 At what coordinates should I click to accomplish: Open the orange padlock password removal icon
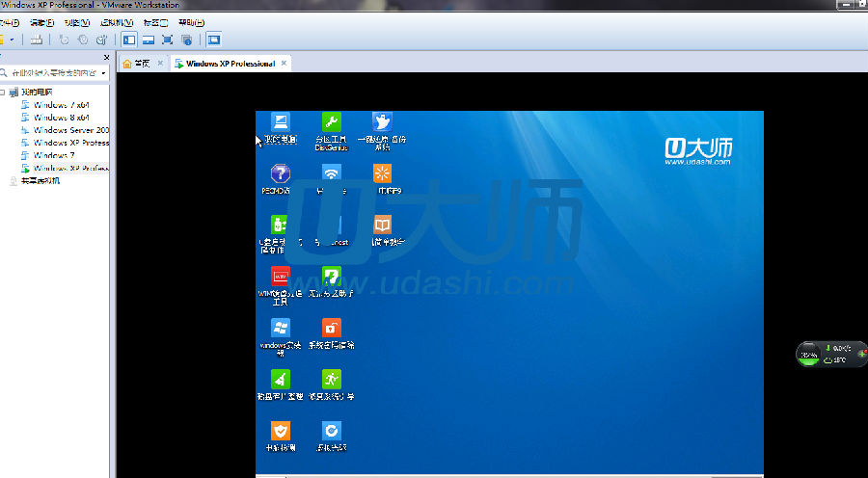click(x=331, y=330)
